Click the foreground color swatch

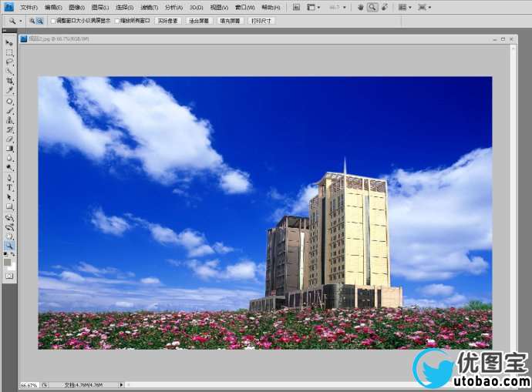7,263
